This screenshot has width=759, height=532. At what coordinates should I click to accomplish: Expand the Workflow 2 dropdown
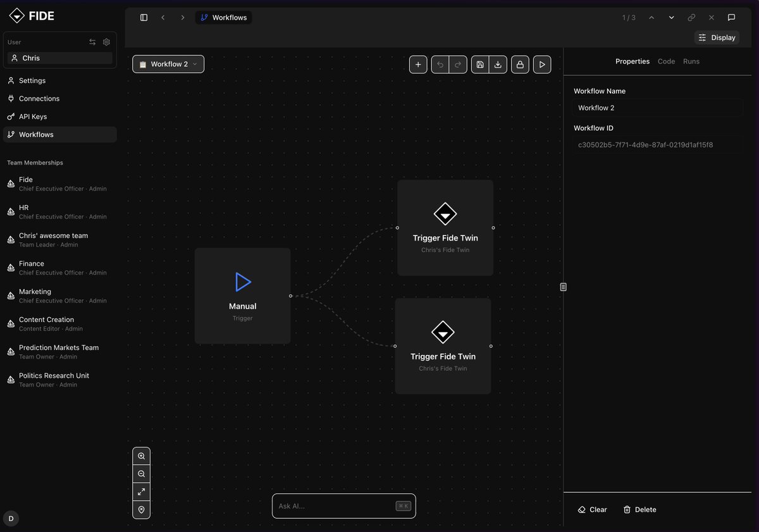tap(194, 64)
